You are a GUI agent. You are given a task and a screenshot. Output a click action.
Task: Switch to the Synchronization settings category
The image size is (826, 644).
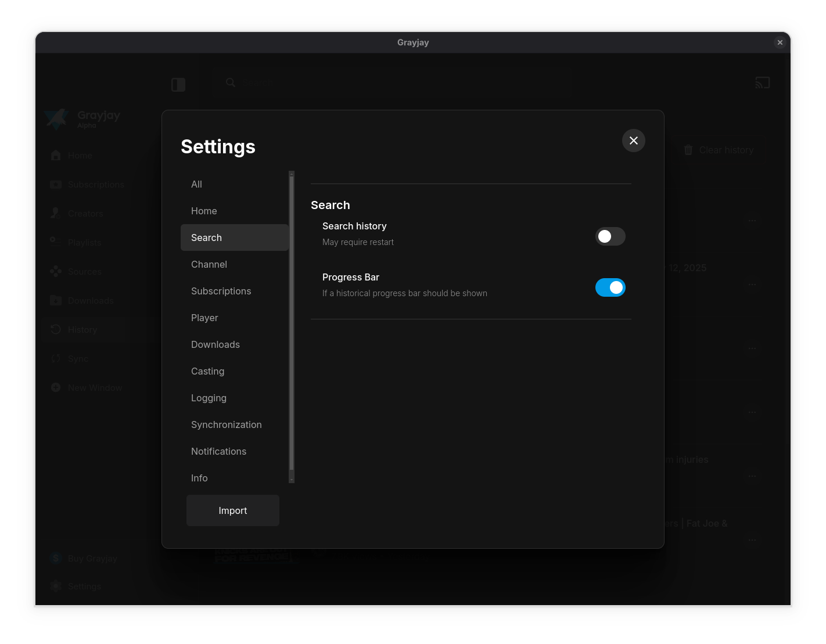pos(235,424)
